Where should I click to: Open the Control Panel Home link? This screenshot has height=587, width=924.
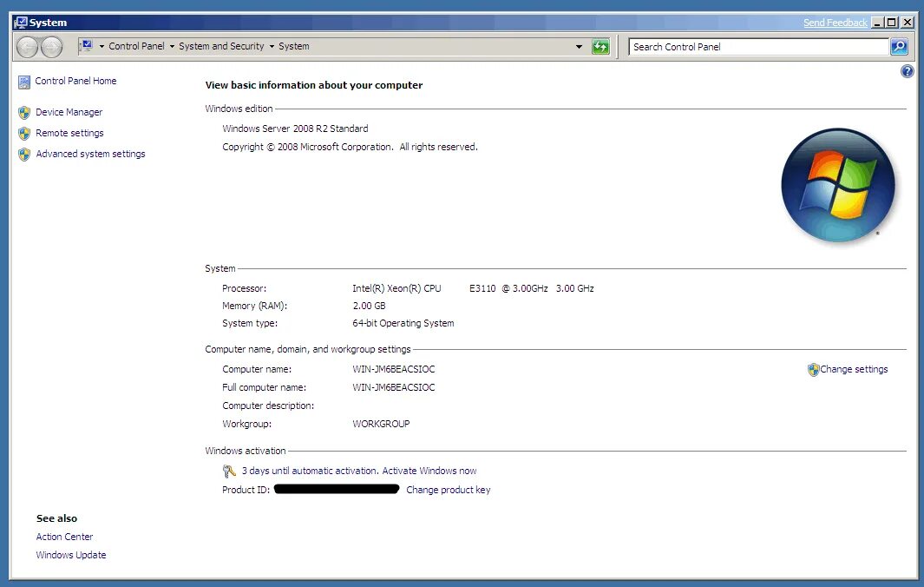[75, 81]
